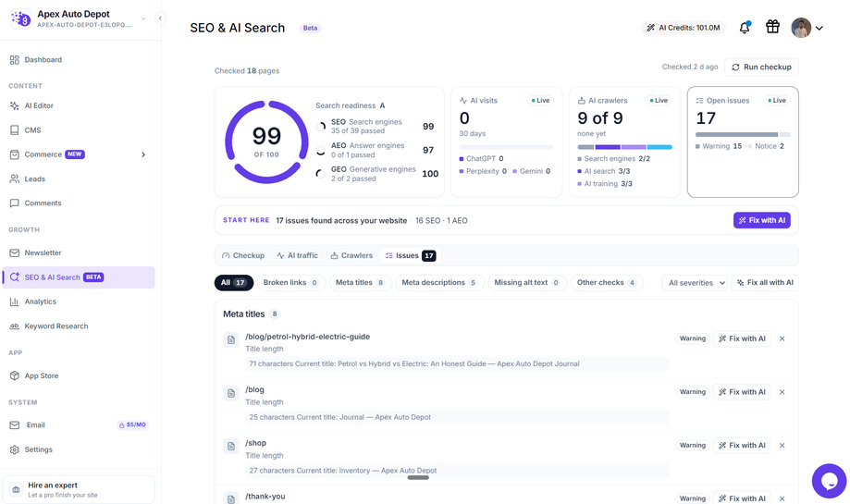Run checkup again
This screenshot has width=850, height=504.
click(x=761, y=68)
